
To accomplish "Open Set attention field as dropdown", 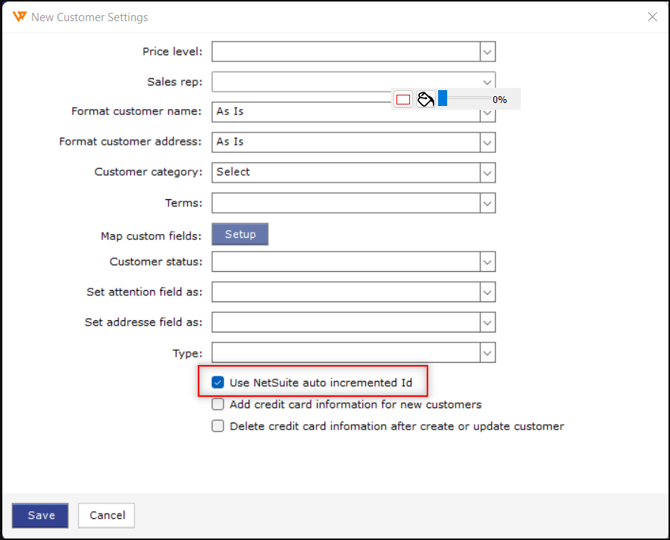I will click(x=487, y=293).
